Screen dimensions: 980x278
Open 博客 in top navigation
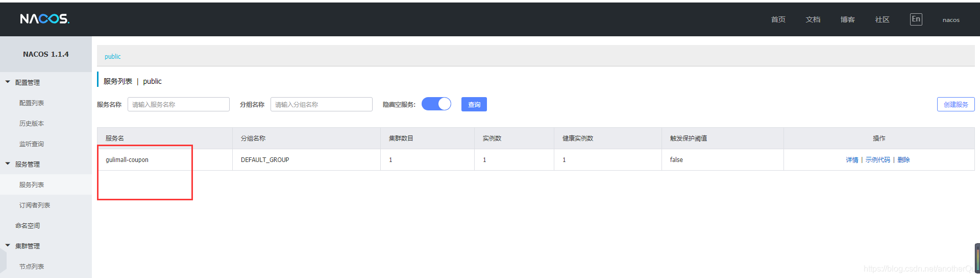(847, 19)
